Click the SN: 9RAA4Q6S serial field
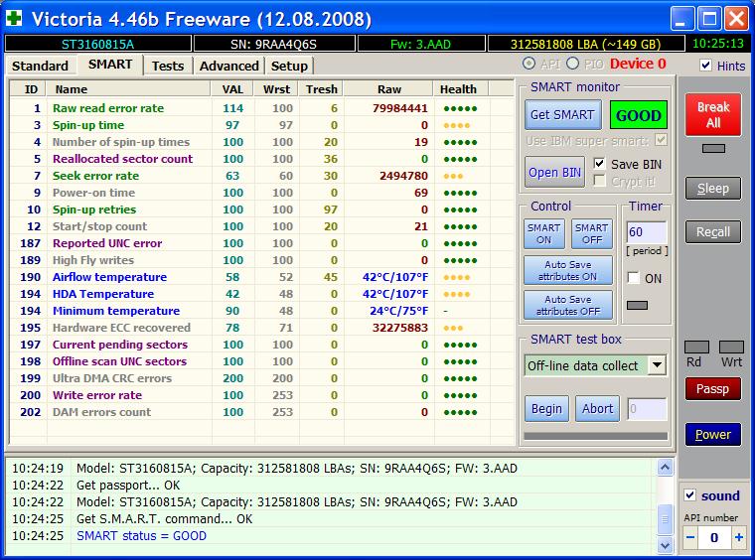 click(x=273, y=44)
